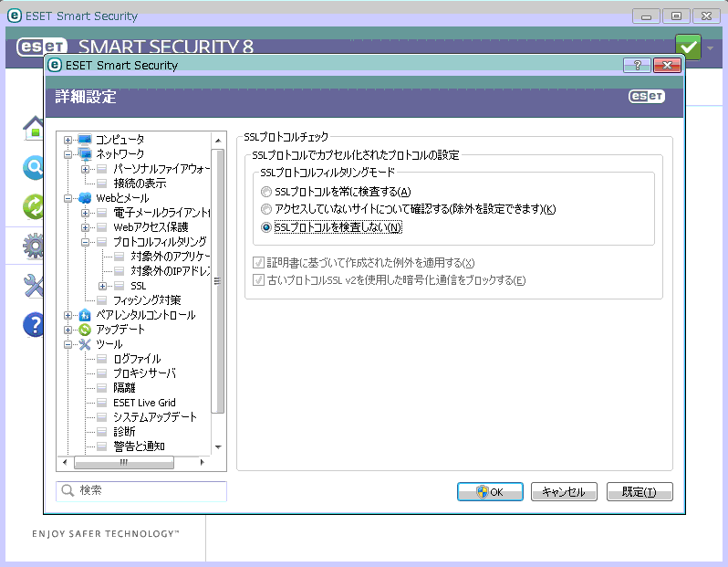Expand the コンピュータ tree node
This screenshot has width=728, height=567.
pos(68,140)
